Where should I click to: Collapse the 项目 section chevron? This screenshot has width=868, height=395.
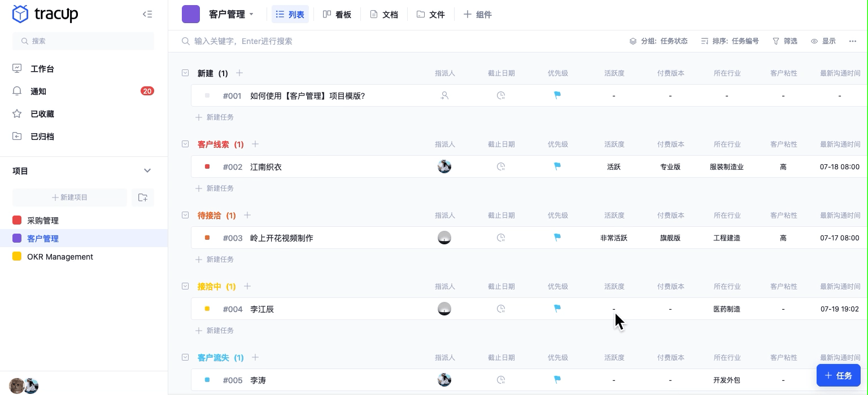147,171
